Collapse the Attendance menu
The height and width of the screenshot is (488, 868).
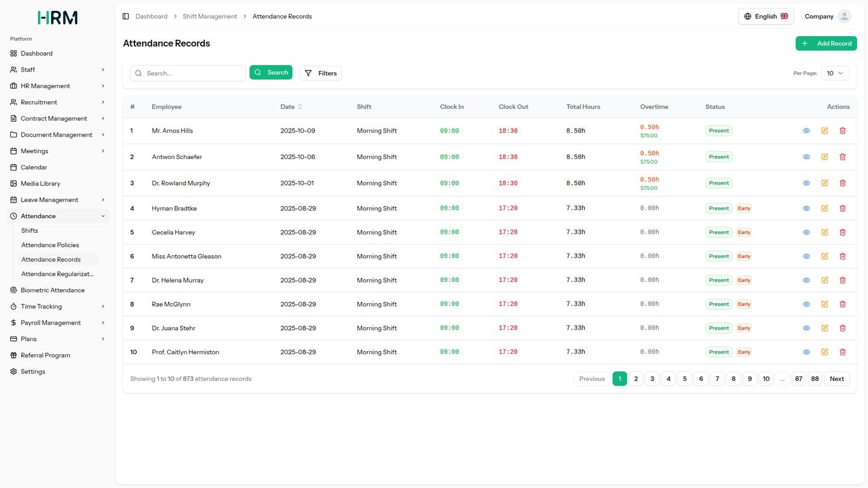pyautogui.click(x=58, y=216)
